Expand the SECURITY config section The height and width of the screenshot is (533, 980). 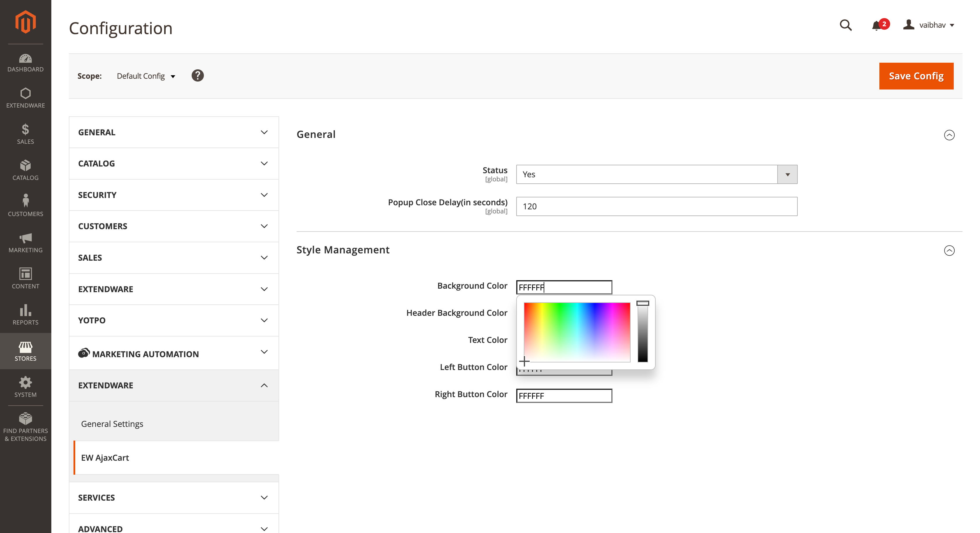pos(174,195)
